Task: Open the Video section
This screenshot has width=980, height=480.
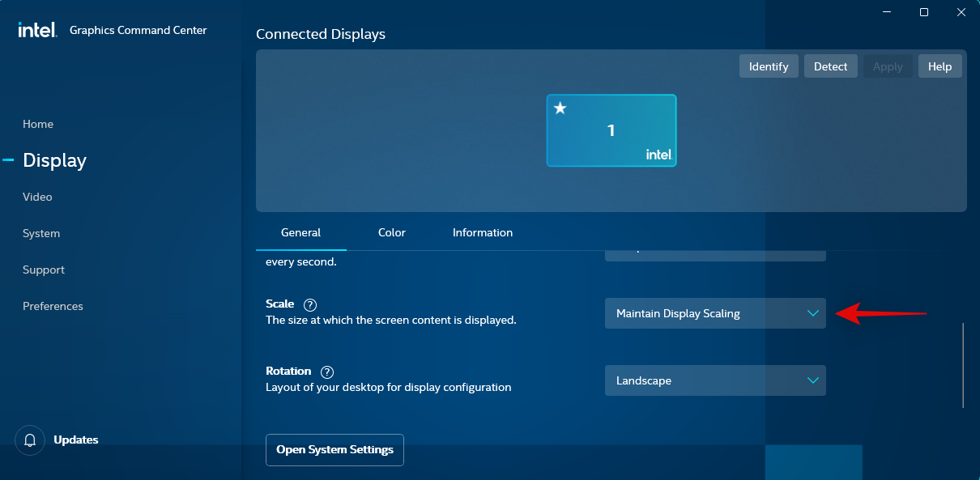Action: coord(37,197)
